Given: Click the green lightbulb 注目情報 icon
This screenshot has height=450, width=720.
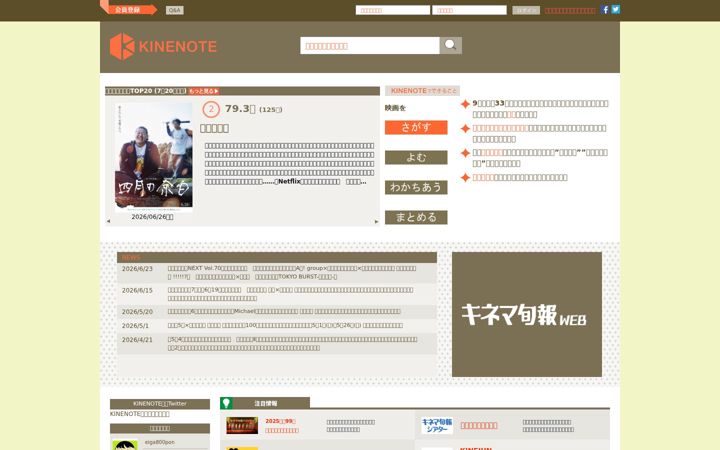Looking at the screenshot, I should click(x=226, y=403).
